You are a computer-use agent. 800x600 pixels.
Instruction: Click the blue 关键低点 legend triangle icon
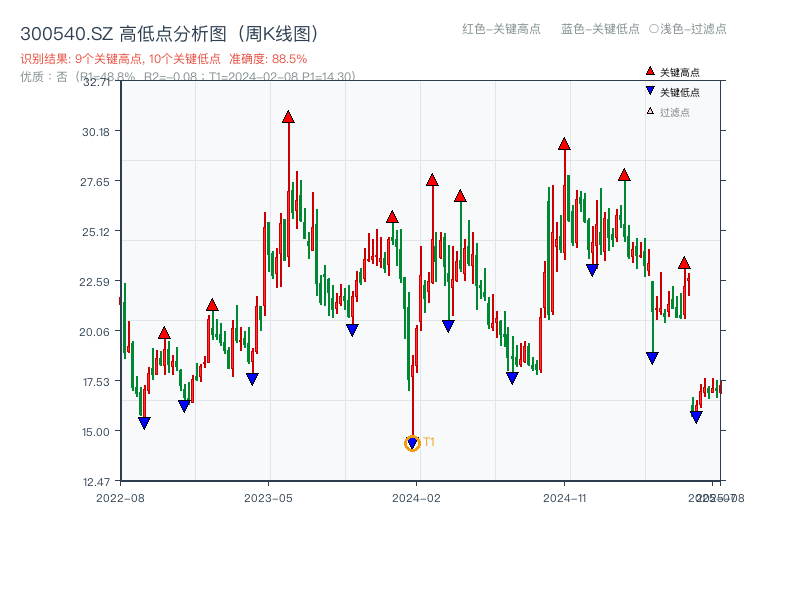[x=648, y=88]
